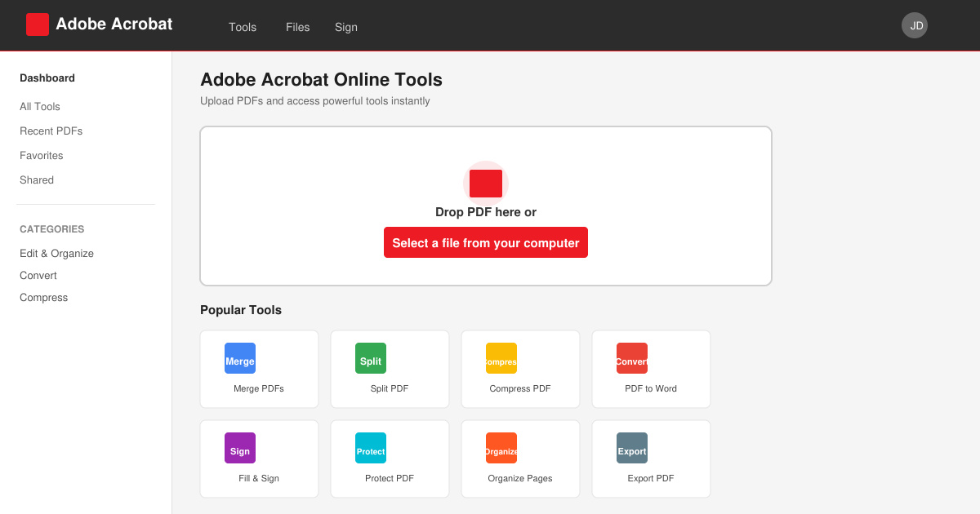
Task: Select the Convert category in sidebar
Action: 38,276
